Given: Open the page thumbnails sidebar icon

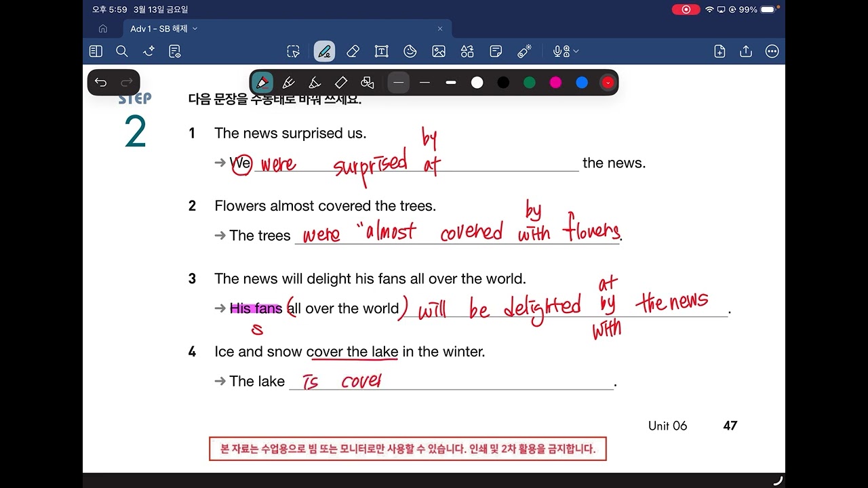Looking at the screenshot, I should point(96,51).
